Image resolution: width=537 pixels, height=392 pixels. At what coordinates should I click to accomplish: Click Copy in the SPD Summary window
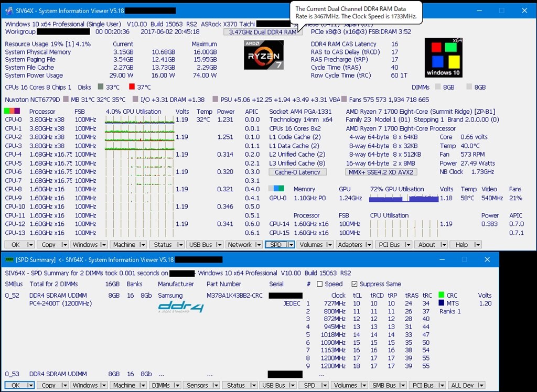[x=49, y=385]
